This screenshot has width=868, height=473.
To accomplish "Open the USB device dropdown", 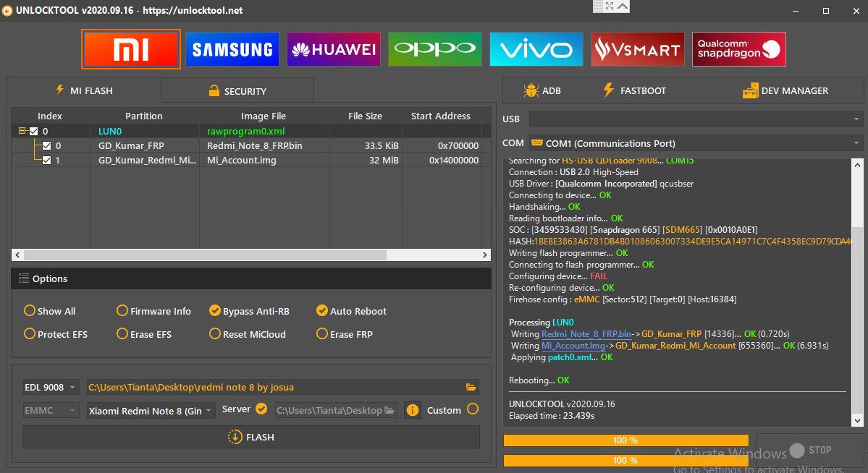I will point(696,119).
